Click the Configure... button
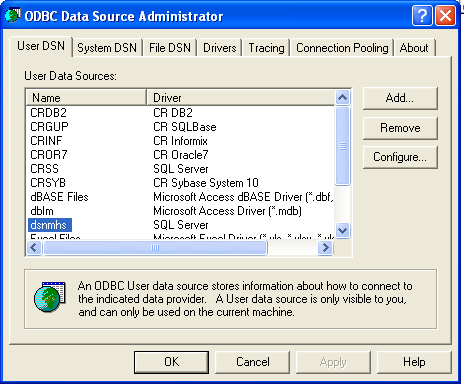Viewport: 464px width, 384px height. [x=400, y=157]
